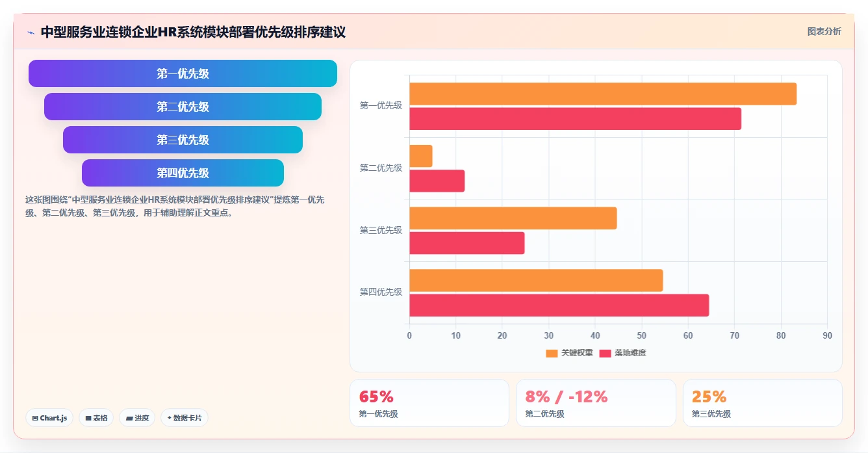
Task: Open the 65% 第一优先级 data card
Action: point(429,403)
